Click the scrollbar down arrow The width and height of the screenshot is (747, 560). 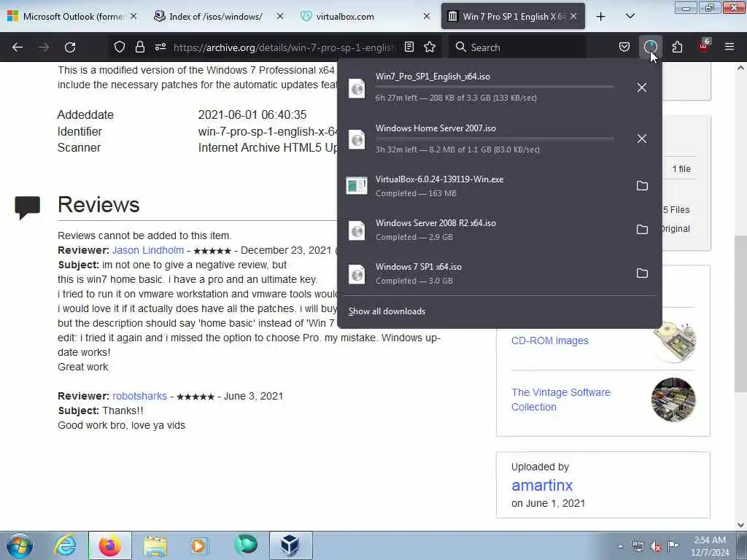pyautogui.click(x=740, y=525)
